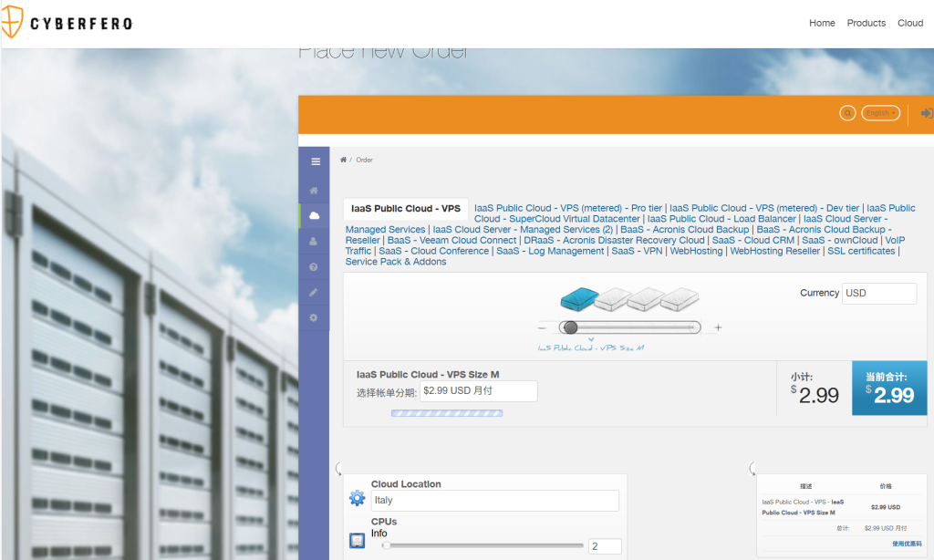This screenshot has height=560, width=934.
Task: Open the question mark help sidebar icon
Action: tap(314, 267)
